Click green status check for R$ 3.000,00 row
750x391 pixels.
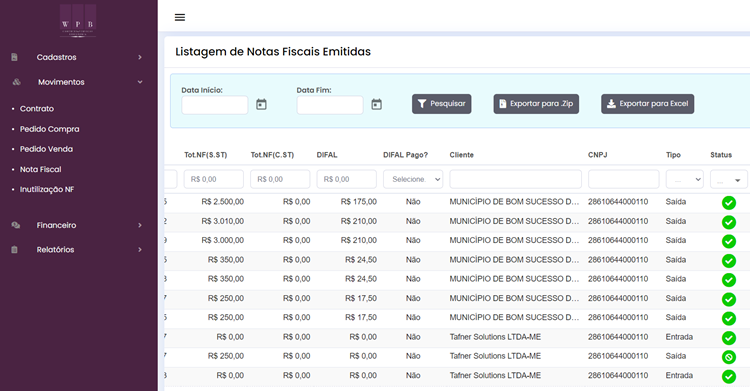(728, 241)
